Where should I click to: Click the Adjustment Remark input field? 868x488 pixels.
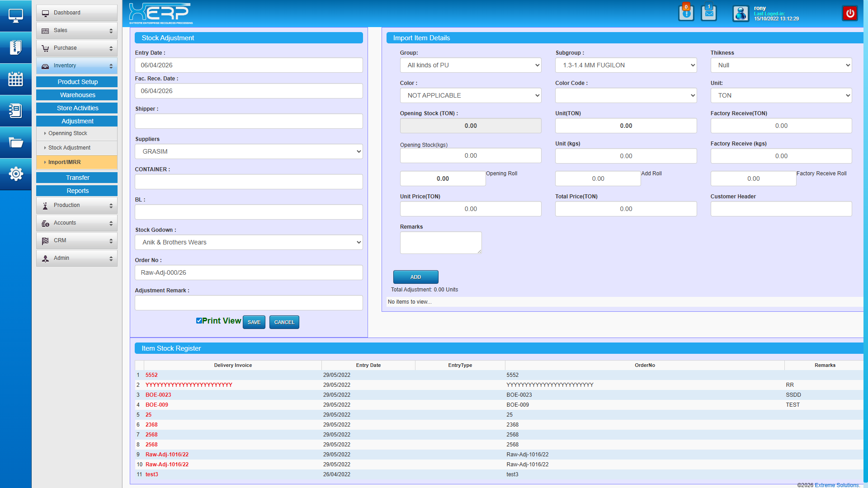[249, 303]
